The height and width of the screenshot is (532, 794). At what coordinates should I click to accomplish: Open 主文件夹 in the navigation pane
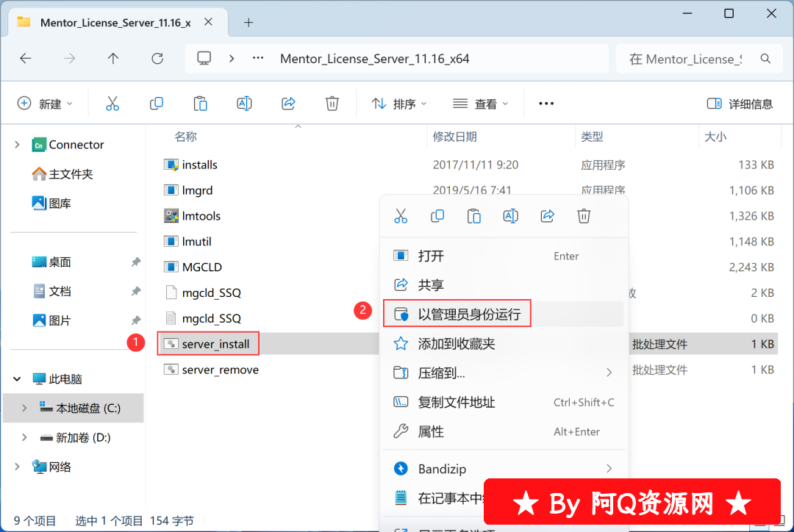(x=62, y=174)
